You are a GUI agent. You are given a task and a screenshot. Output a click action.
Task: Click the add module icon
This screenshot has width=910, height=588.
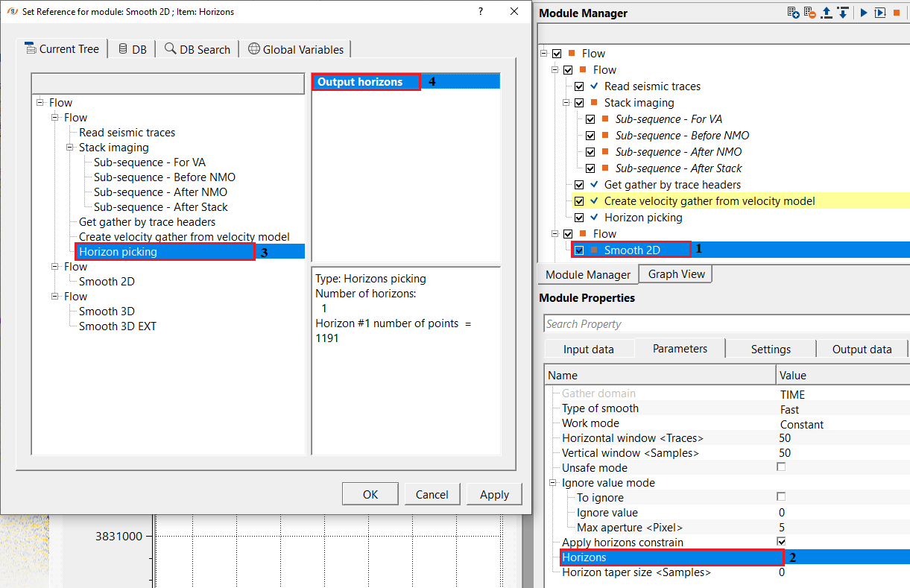[794, 13]
